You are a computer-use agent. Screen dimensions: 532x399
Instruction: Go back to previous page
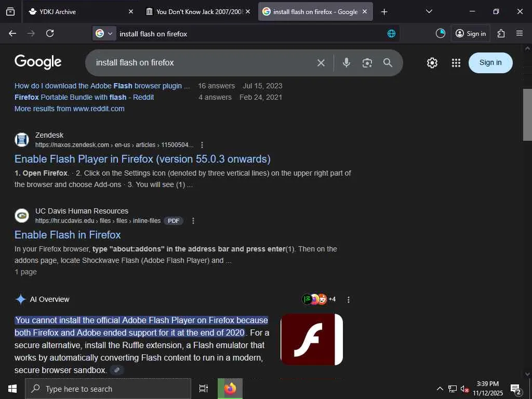pos(12,33)
